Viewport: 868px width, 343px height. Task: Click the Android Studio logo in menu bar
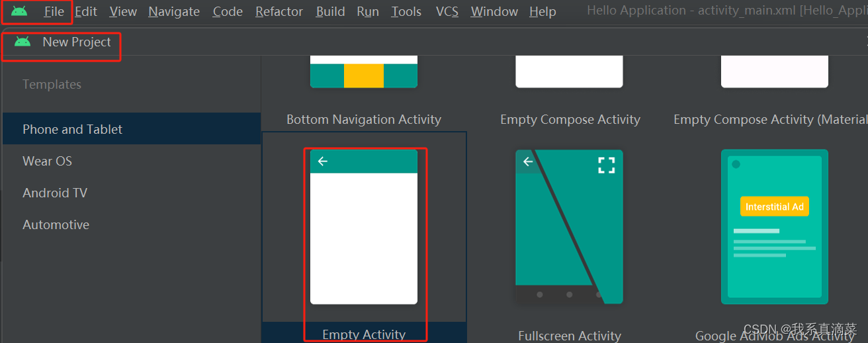tap(19, 11)
